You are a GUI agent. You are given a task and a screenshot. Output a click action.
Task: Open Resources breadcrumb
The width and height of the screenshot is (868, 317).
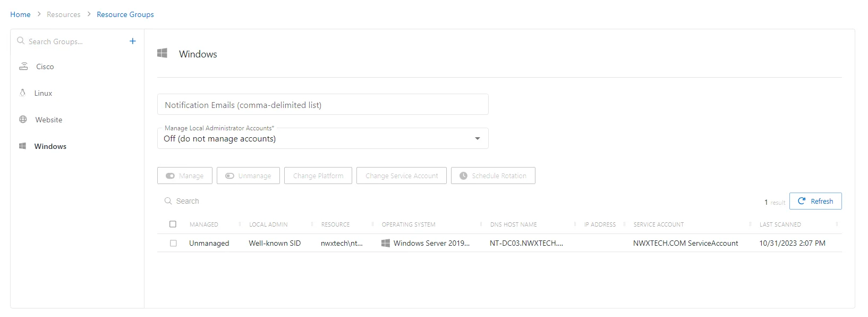click(x=64, y=14)
